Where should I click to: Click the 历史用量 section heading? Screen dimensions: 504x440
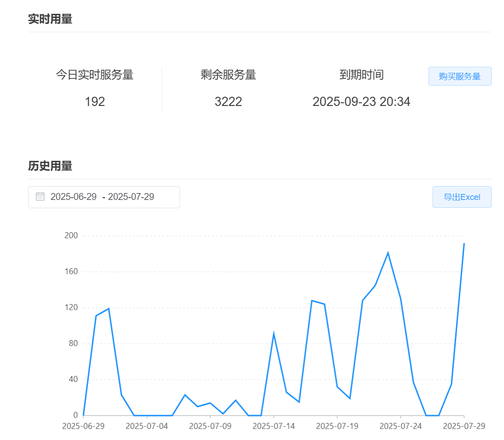[x=50, y=166]
